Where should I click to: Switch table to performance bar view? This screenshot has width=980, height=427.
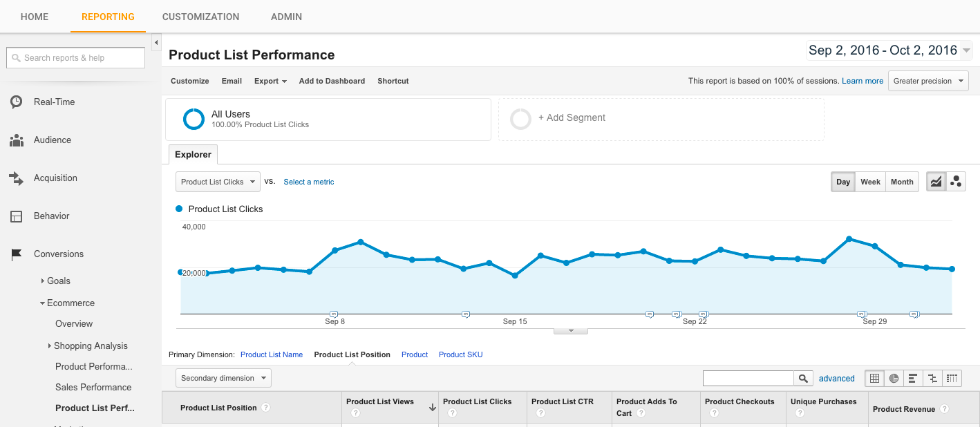point(913,378)
